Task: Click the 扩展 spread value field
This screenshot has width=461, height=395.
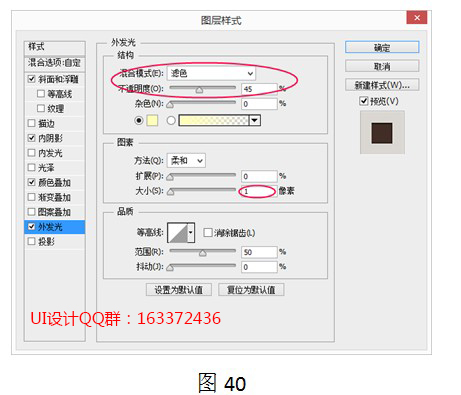Action: 259,176
